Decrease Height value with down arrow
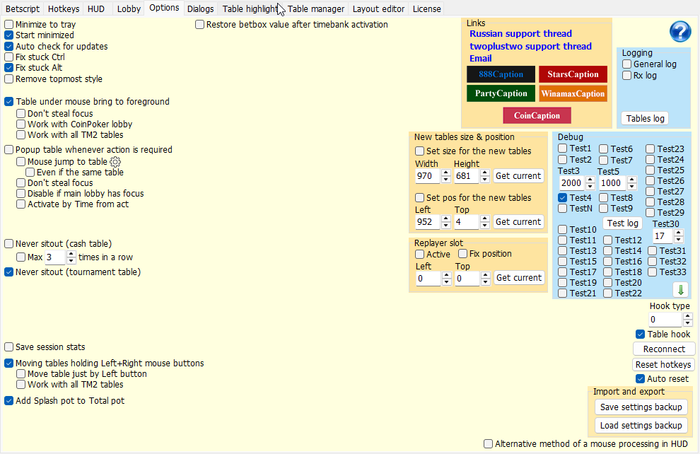The height and width of the screenshot is (454, 700). (485, 179)
